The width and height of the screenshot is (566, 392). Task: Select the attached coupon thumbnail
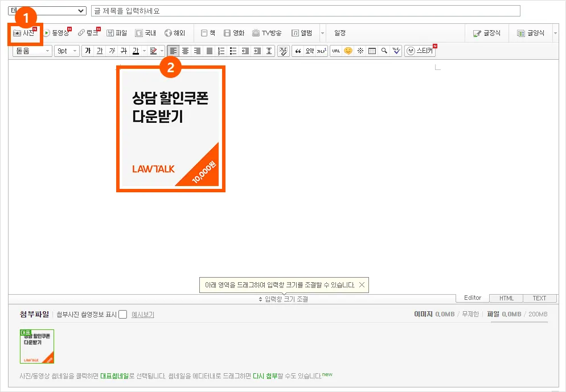coord(37,346)
